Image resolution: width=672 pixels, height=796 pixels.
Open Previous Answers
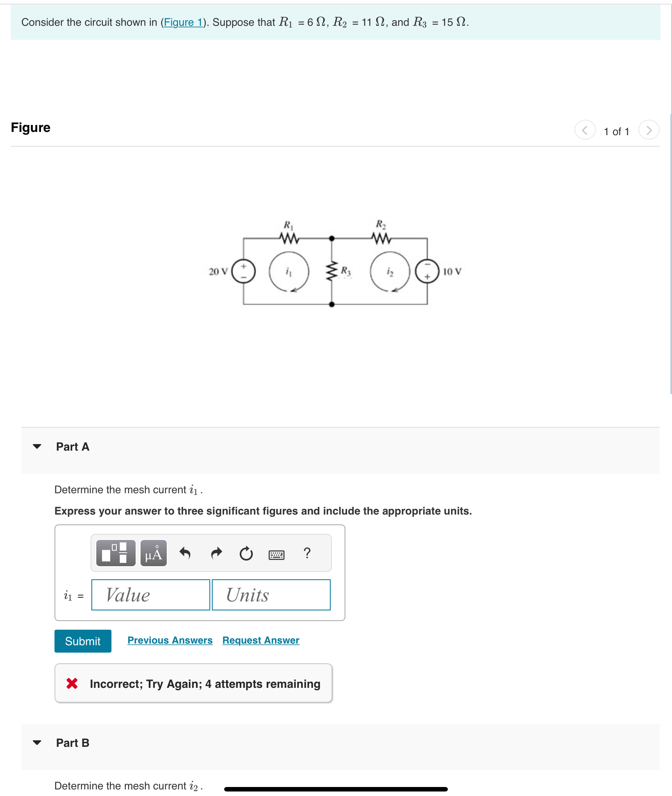point(170,640)
